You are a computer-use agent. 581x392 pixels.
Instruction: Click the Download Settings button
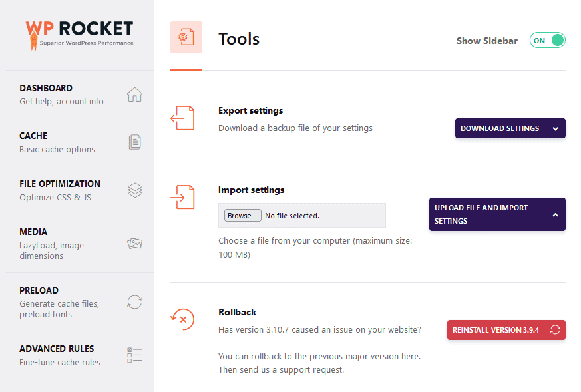(510, 128)
